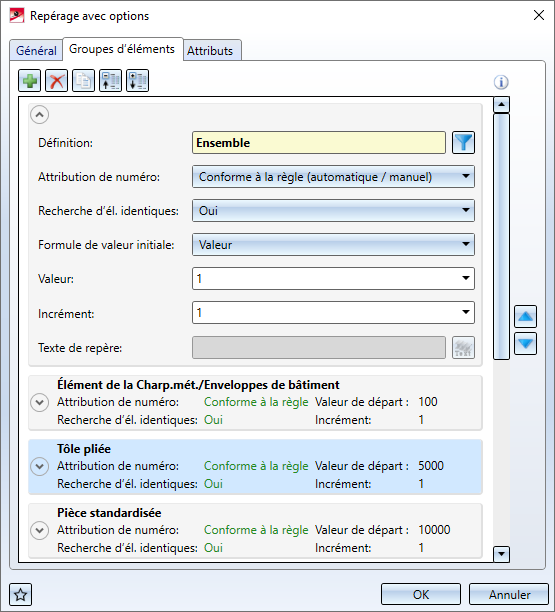Click the list scrollbar up arrow
This screenshot has width=555, height=612.
tap(501, 105)
